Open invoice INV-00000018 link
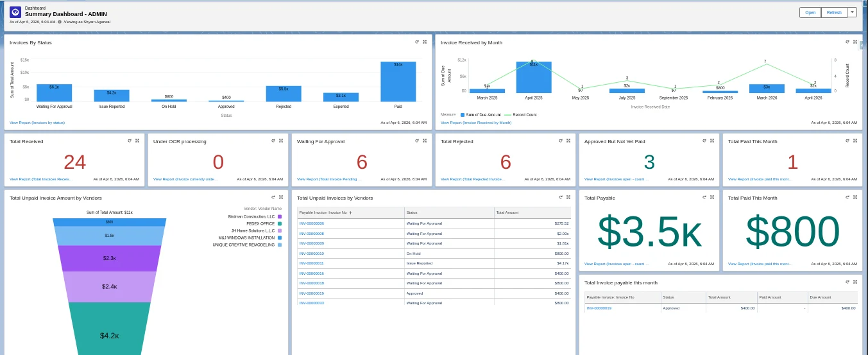This screenshot has height=355, width=868. [312, 283]
